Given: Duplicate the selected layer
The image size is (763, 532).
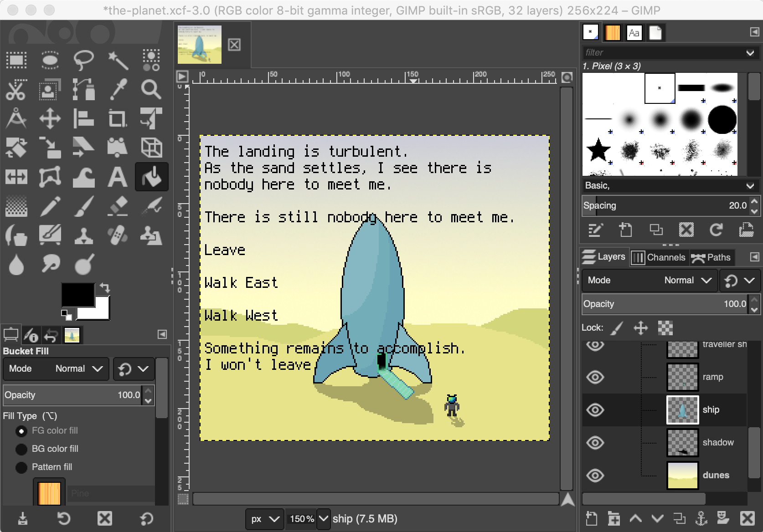Looking at the screenshot, I should tap(679, 518).
